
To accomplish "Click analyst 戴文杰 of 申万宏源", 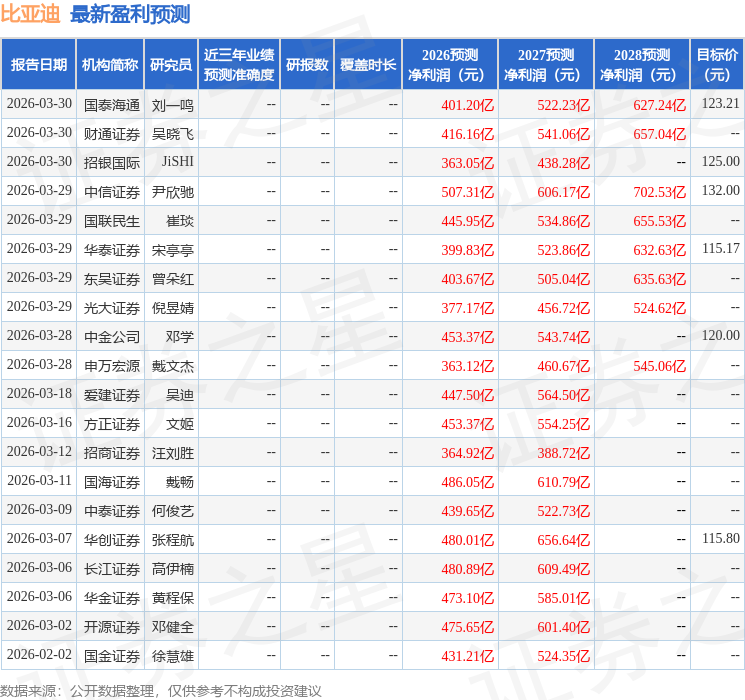I will pos(172,366).
